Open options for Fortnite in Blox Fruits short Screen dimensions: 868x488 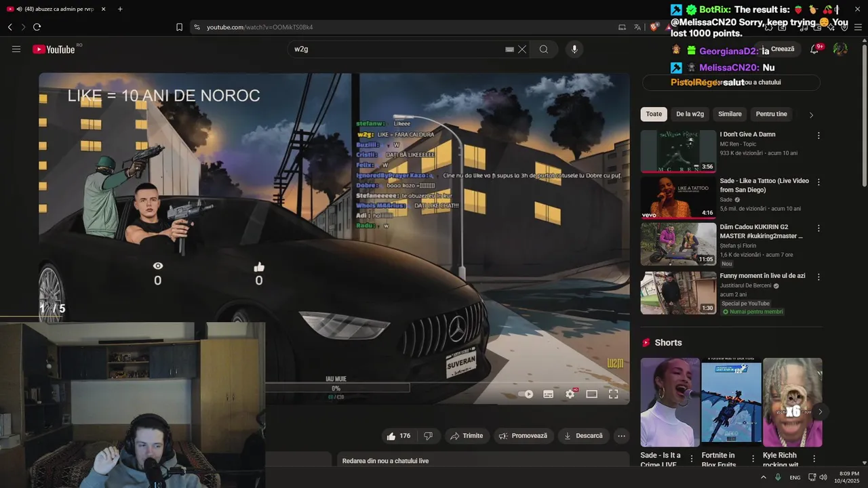[753, 459]
